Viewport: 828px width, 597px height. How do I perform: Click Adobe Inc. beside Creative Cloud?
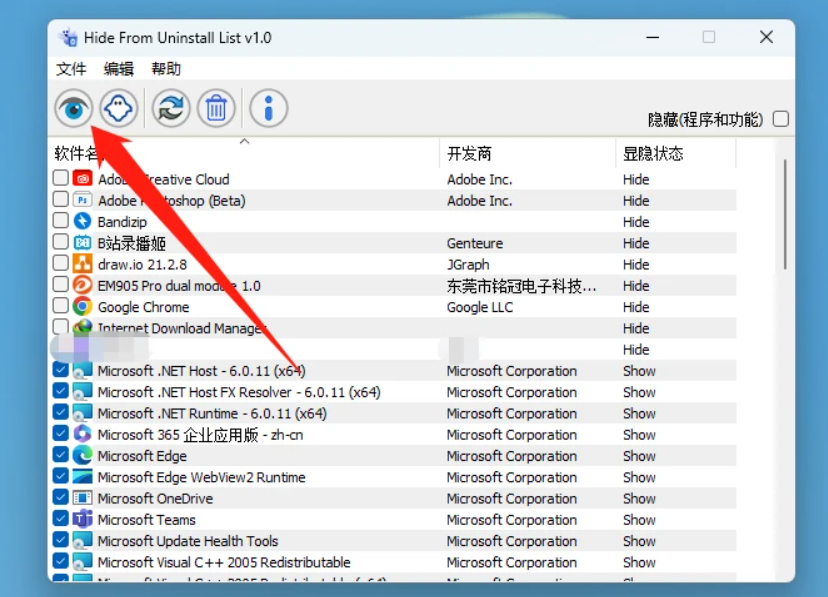[x=479, y=179]
